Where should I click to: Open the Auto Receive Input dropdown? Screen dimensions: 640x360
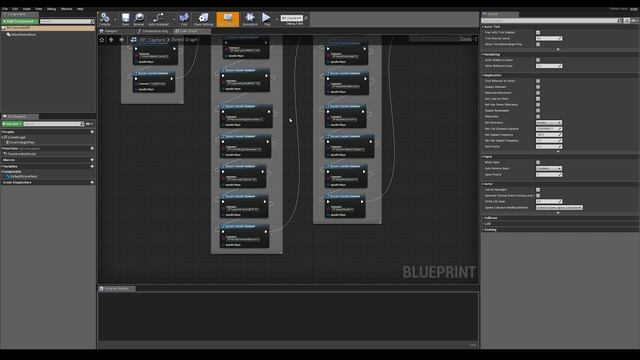pos(549,169)
